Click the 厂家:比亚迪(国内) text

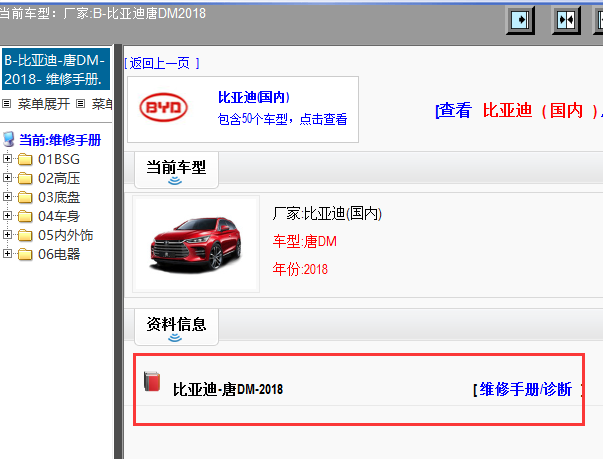coord(327,213)
